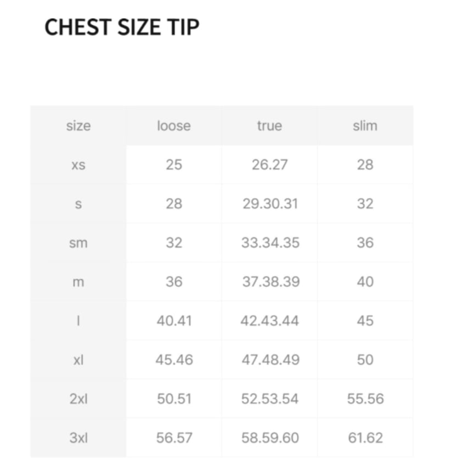The height and width of the screenshot is (476, 451).
Task: Click the 'sm' size row label
Action: 78,242
